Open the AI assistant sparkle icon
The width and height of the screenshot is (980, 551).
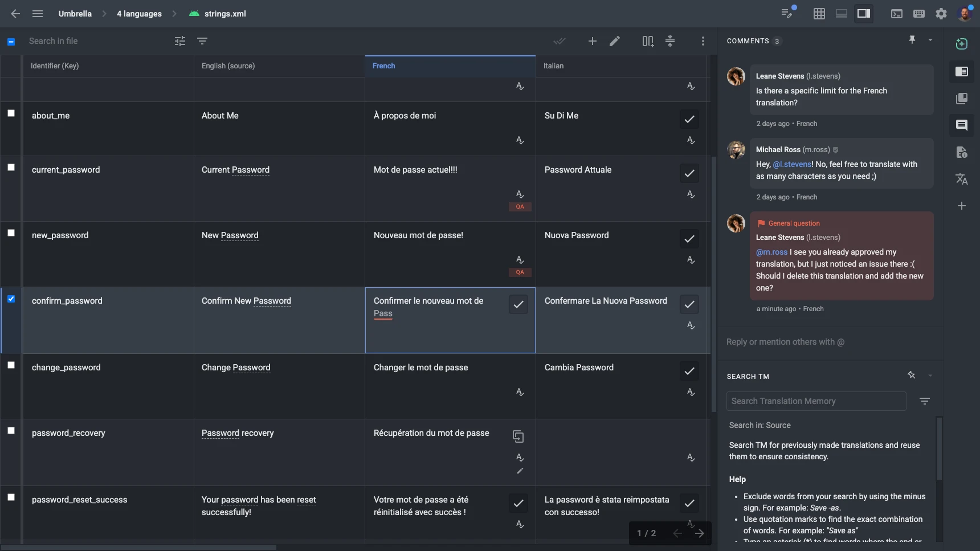point(961,44)
